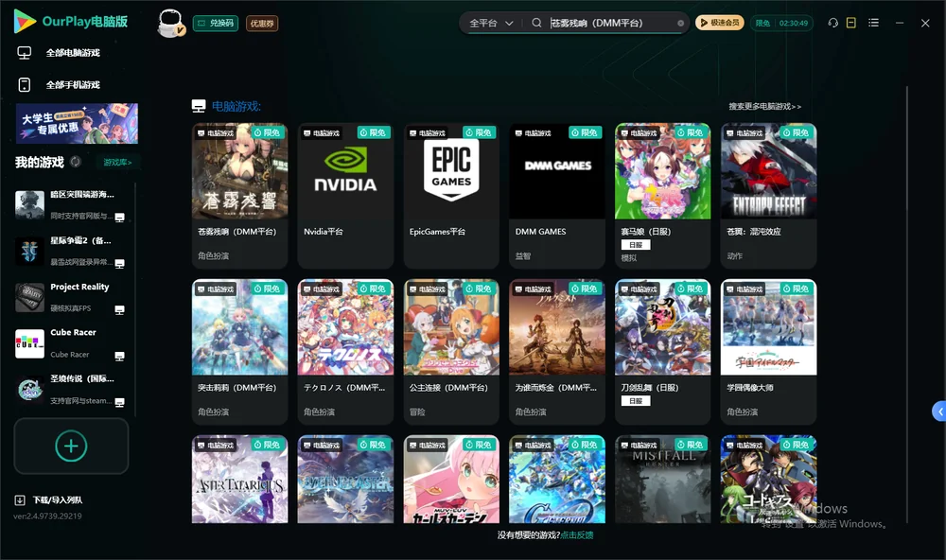Open the list menu icon

click(x=873, y=23)
